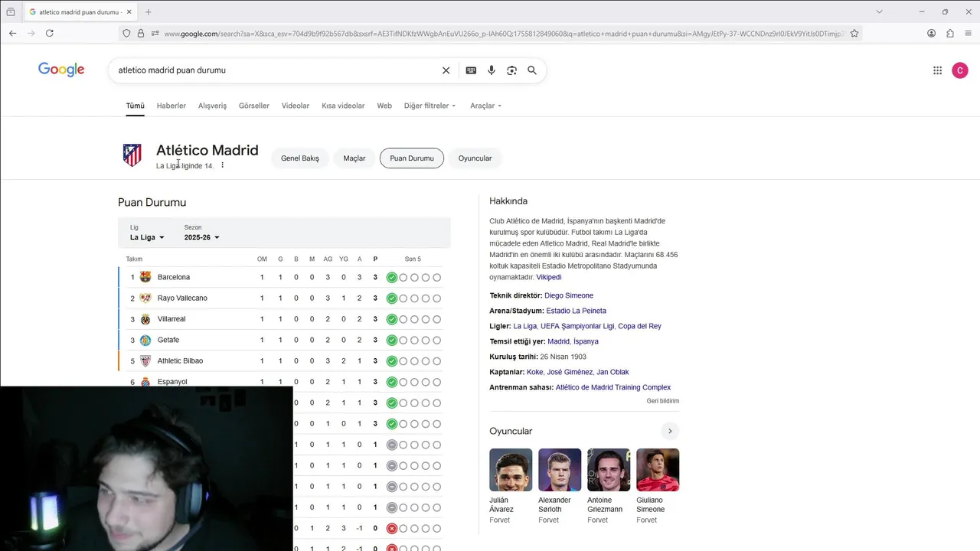This screenshot has width=980, height=551.
Task: Open the Copa del Rey link
Action: tap(639, 326)
